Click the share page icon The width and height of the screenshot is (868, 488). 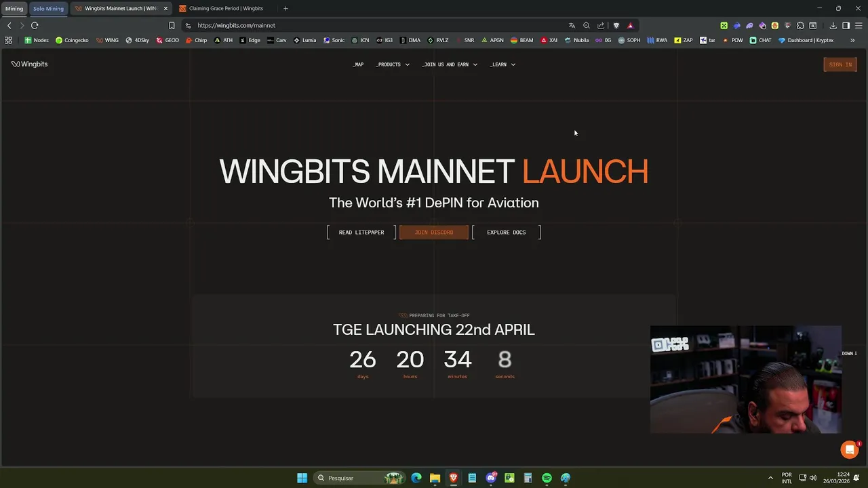click(601, 25)
